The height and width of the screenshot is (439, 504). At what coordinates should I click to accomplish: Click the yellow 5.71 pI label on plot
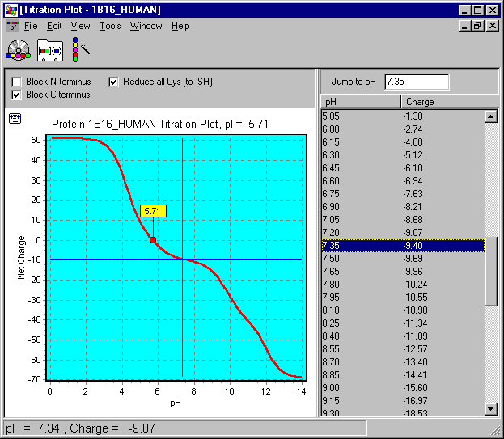(x=153, y=211)
